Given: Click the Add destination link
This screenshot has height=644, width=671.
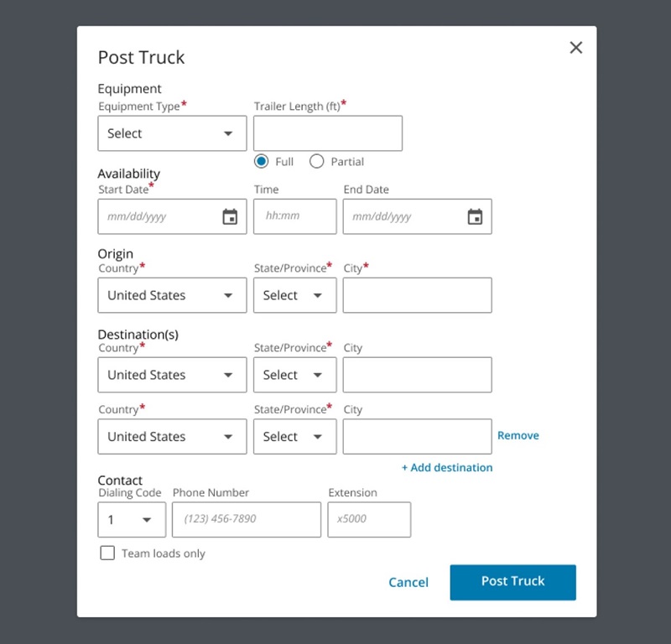Looking at the screenshot, I should click(x=447, y=467).
